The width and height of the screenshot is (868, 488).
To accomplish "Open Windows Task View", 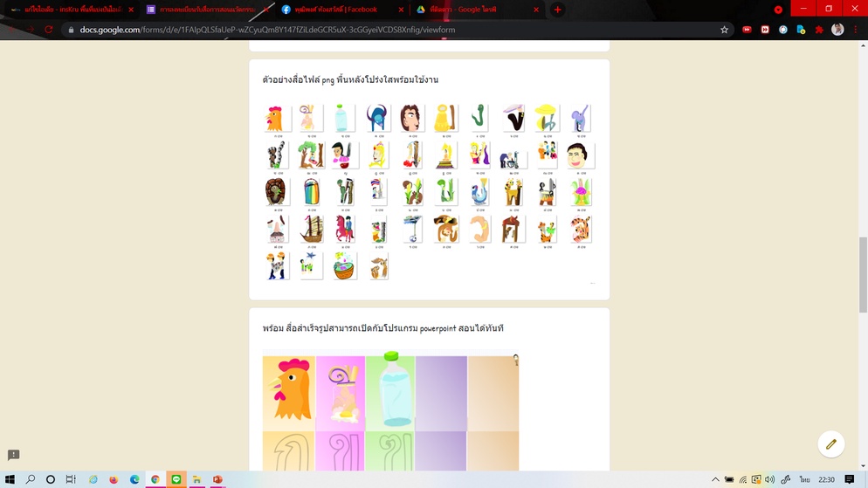I will point(71,479).
